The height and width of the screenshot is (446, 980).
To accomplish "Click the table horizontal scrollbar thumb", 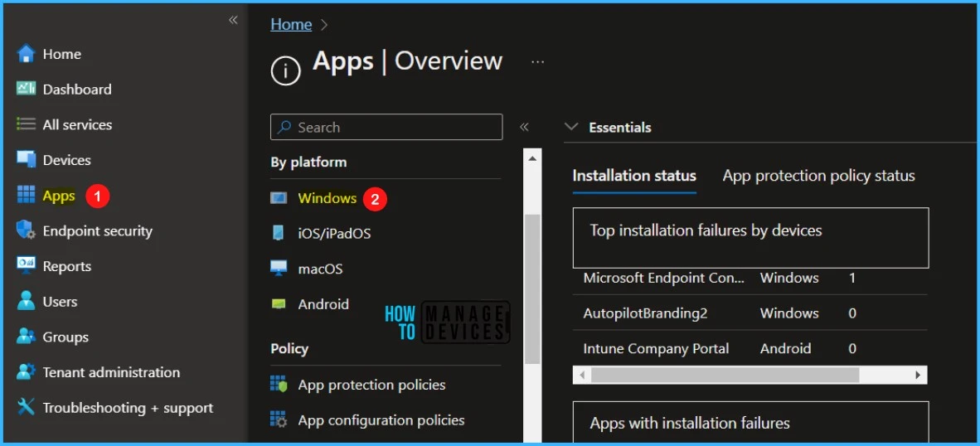I will tap(725, 375).
